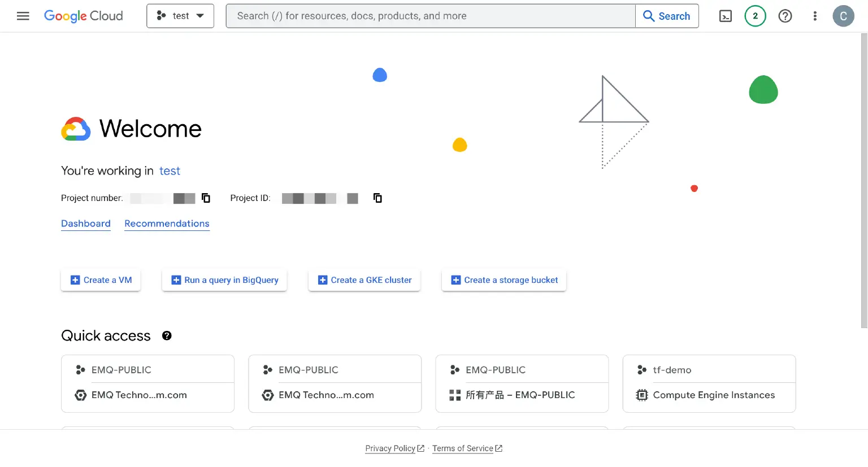Viewport: 868px width, 467px height.
Task: Activate Cloud Shell terminal icon
Action: tap(726, 16)
